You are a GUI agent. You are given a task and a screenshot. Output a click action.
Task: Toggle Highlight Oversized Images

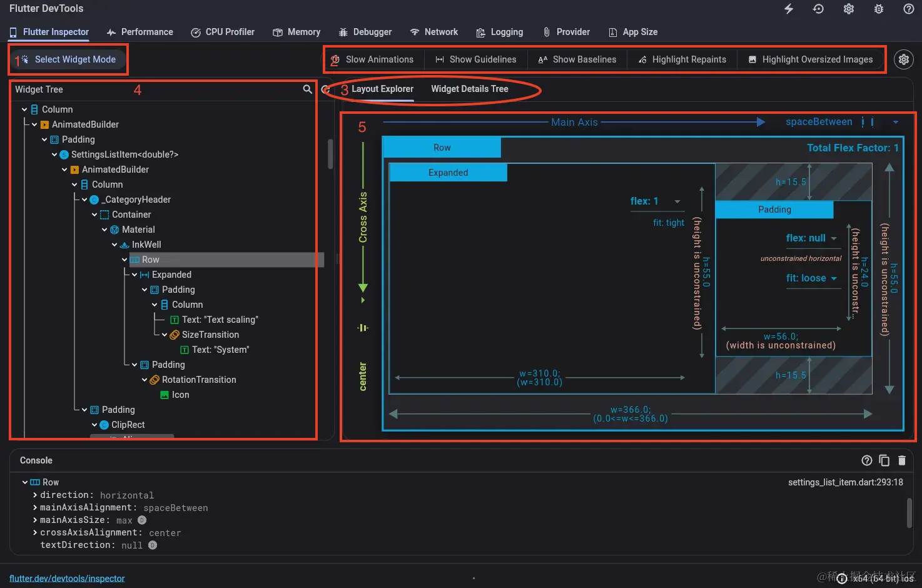click(x=811, y=59)
